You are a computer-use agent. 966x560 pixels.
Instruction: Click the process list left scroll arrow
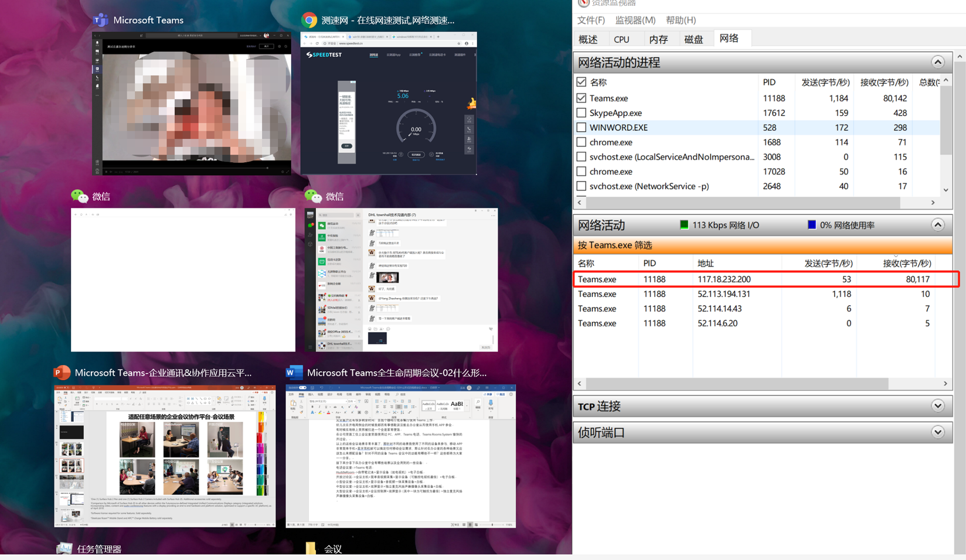coord(580,202)
